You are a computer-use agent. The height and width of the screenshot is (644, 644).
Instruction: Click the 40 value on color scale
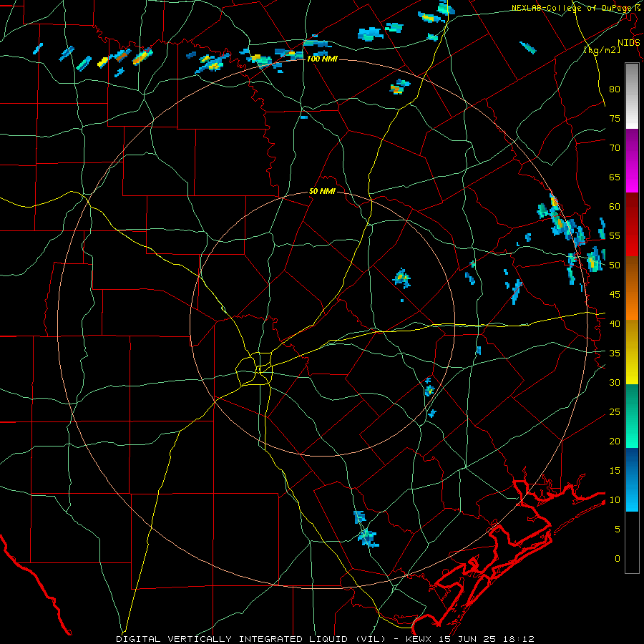coord(615,323)
